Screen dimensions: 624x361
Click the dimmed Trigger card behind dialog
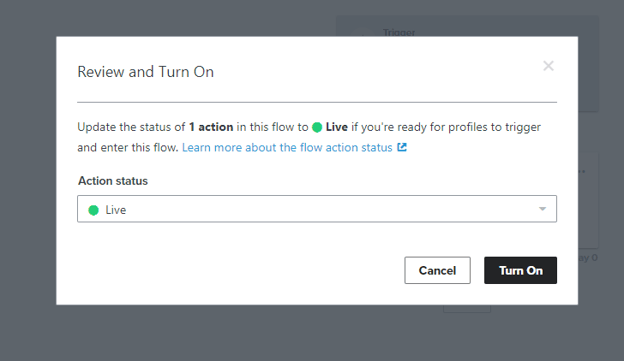[467, 26]
